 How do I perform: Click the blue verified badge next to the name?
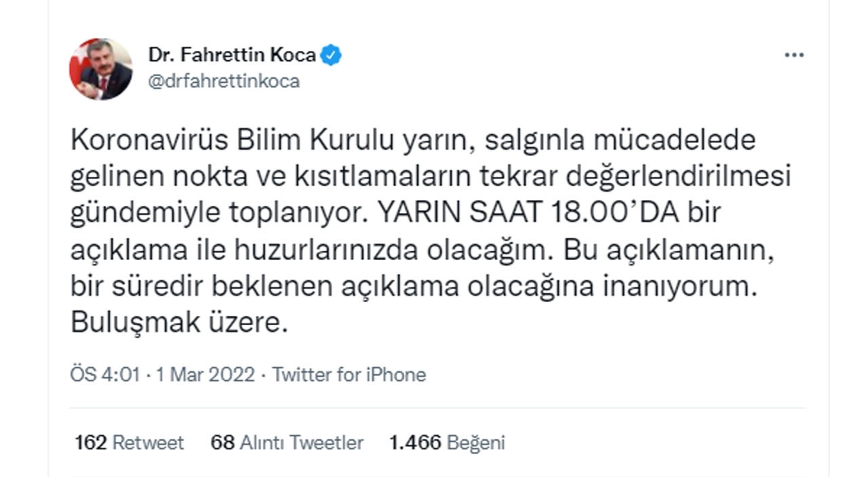pos(332,56)
